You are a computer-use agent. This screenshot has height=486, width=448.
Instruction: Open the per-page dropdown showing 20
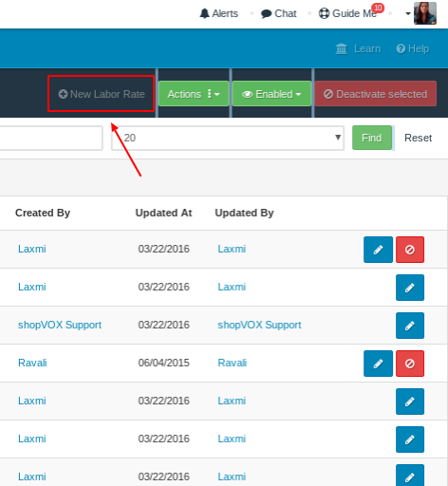point(228,138)
